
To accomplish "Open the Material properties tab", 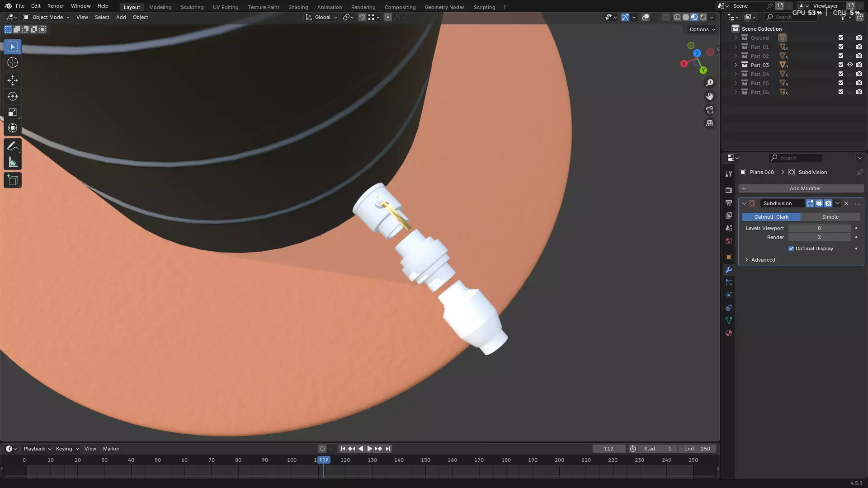I will coord(728,333).
